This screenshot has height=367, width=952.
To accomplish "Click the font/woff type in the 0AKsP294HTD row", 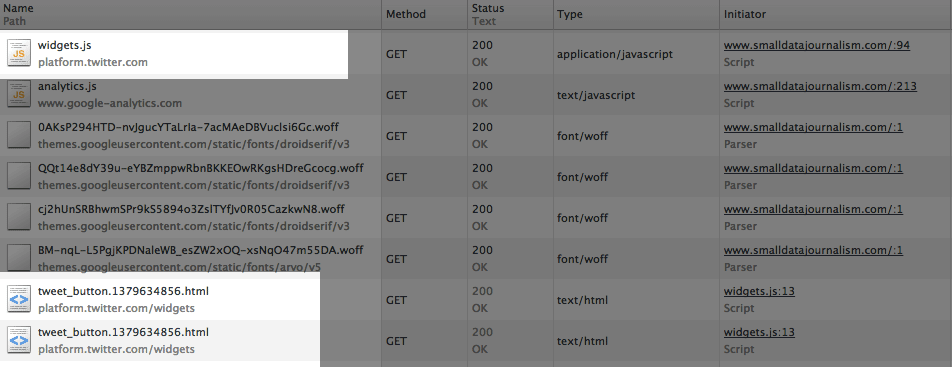I will coord(582,136).
